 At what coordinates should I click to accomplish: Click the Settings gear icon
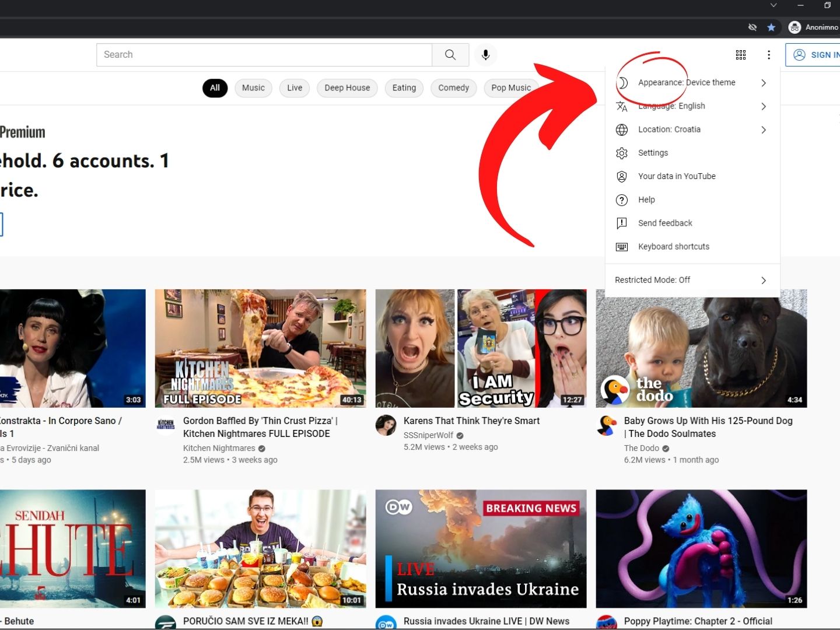click(622, 153)
